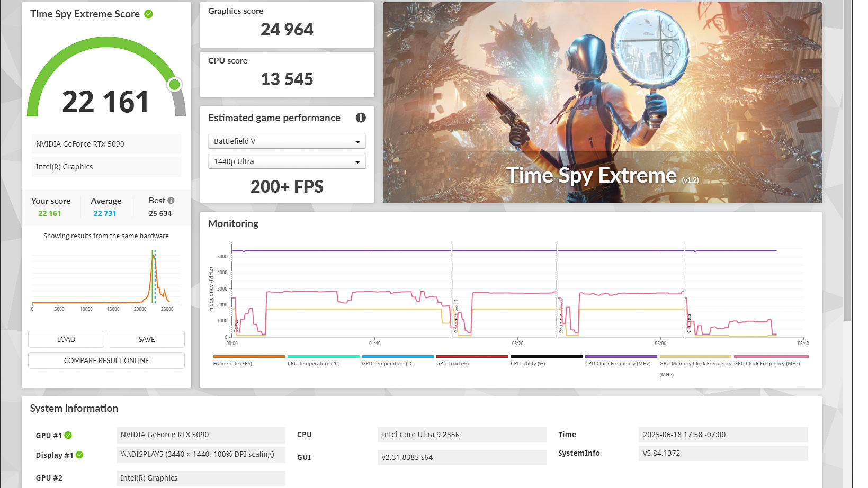The height and width of the screenshot is (488, 868).
Task: Select the Average score tab
Action: click(x=105, y=206)
